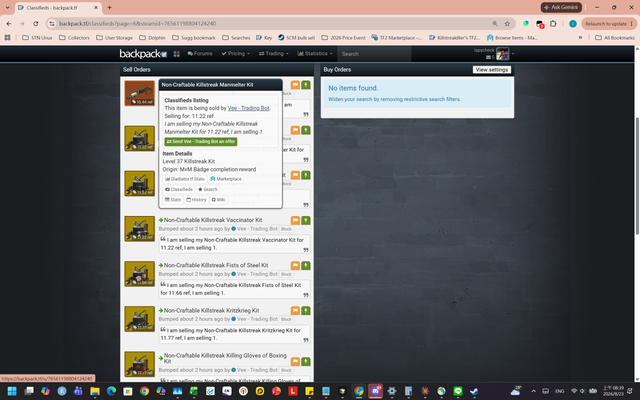
Task: Click the Kritzkrieg Kit item icon
Action: pos(140,319)
